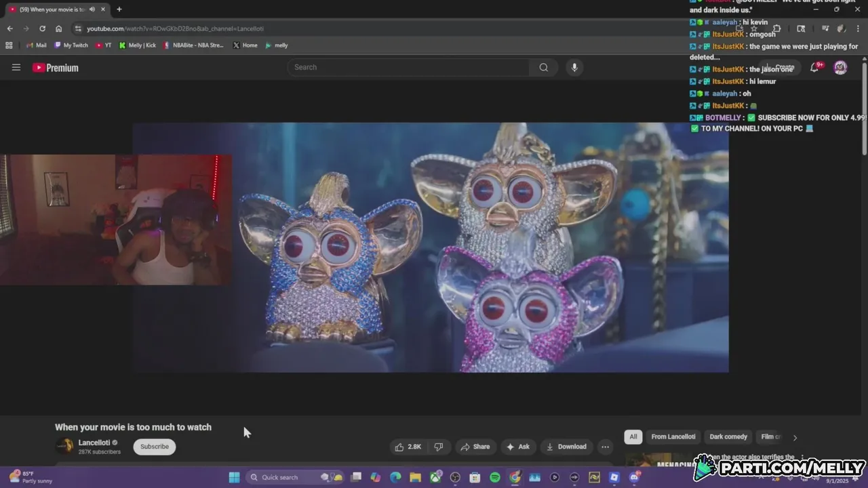Open Roblox from the taskbar

(x=614, y=477)
